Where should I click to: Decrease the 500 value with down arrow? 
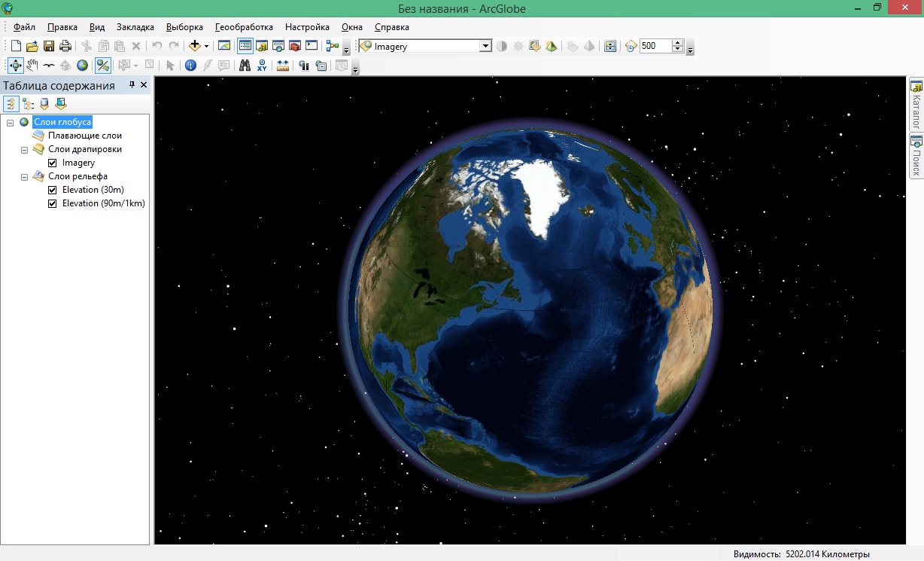click(x=677, y=50)
